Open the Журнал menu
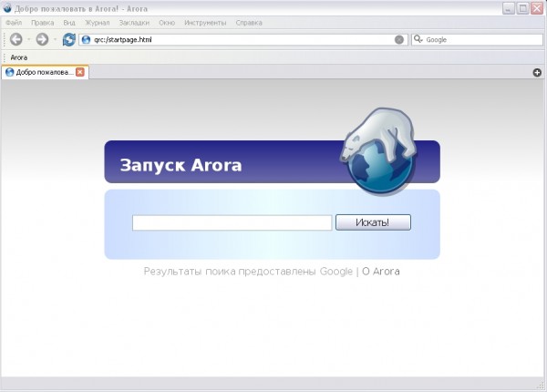The width and height of the screenshot is (547, 392). point(98,23)
